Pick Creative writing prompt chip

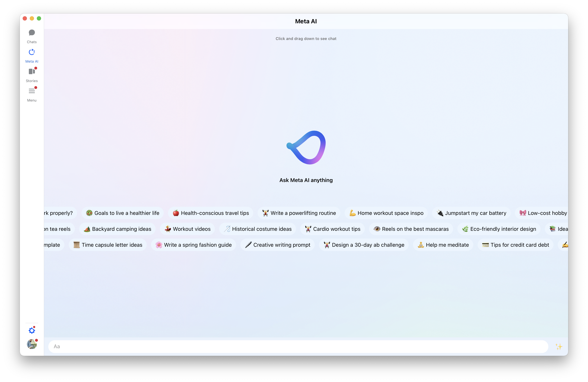[x=277, y=245]
